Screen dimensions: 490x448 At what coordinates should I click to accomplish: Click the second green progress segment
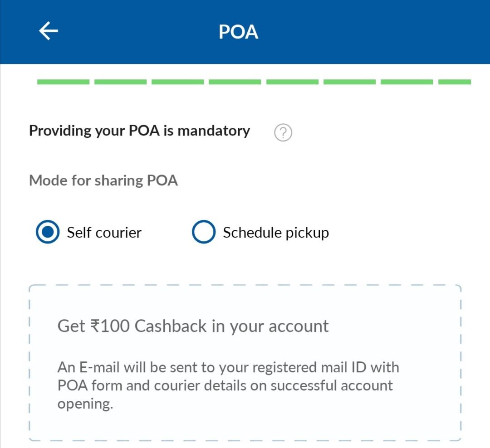click(120, 82)
